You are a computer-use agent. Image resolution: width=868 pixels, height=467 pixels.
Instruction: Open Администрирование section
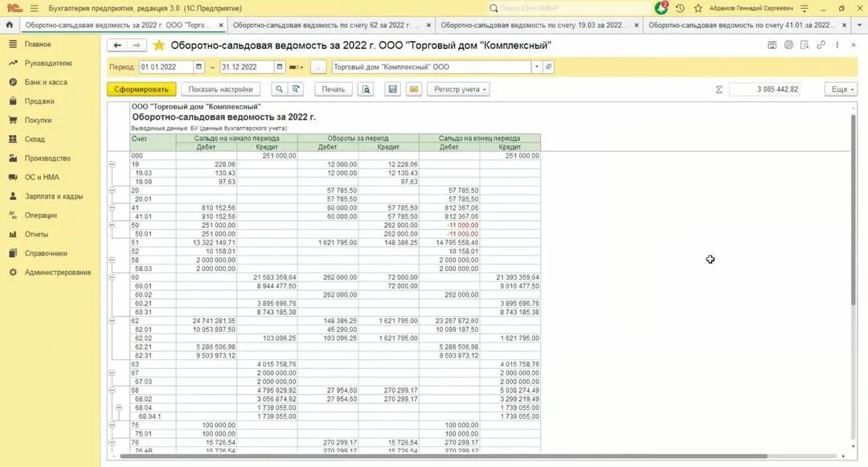58,272
